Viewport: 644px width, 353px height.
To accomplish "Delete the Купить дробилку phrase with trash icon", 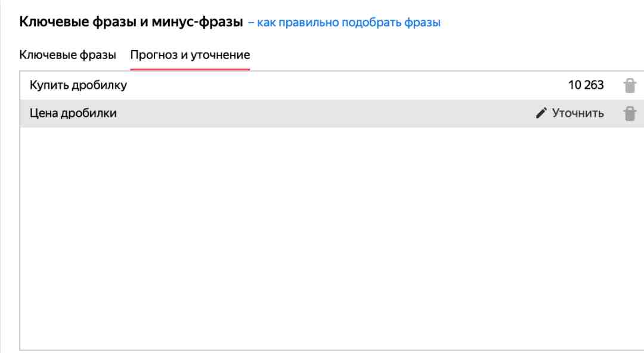I will (630, 85).
